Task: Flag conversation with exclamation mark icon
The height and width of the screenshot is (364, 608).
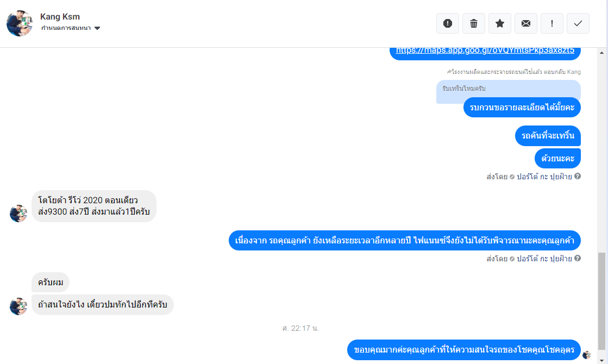Action: click(x=552, y=23)
